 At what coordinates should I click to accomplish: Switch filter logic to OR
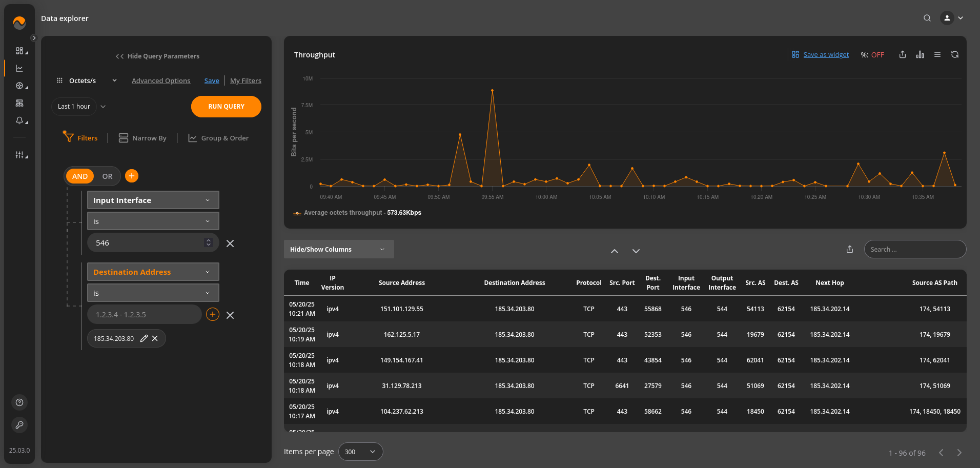[107, 176]
